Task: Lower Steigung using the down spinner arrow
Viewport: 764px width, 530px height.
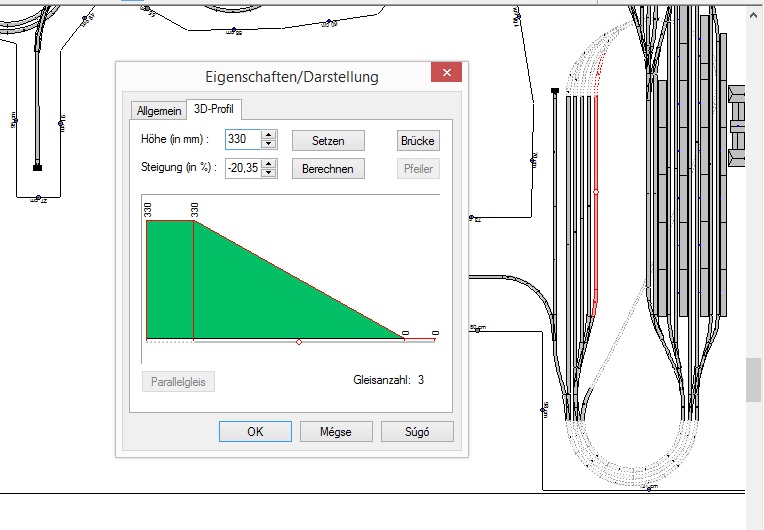Action: (x=268, y=173)
